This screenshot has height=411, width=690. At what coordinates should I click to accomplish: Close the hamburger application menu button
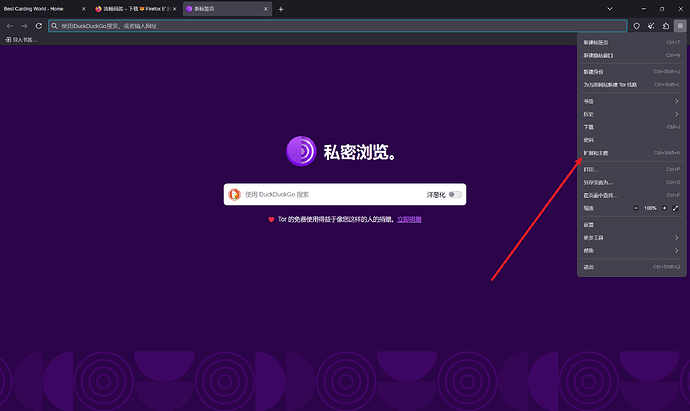(x=680, y=26)
